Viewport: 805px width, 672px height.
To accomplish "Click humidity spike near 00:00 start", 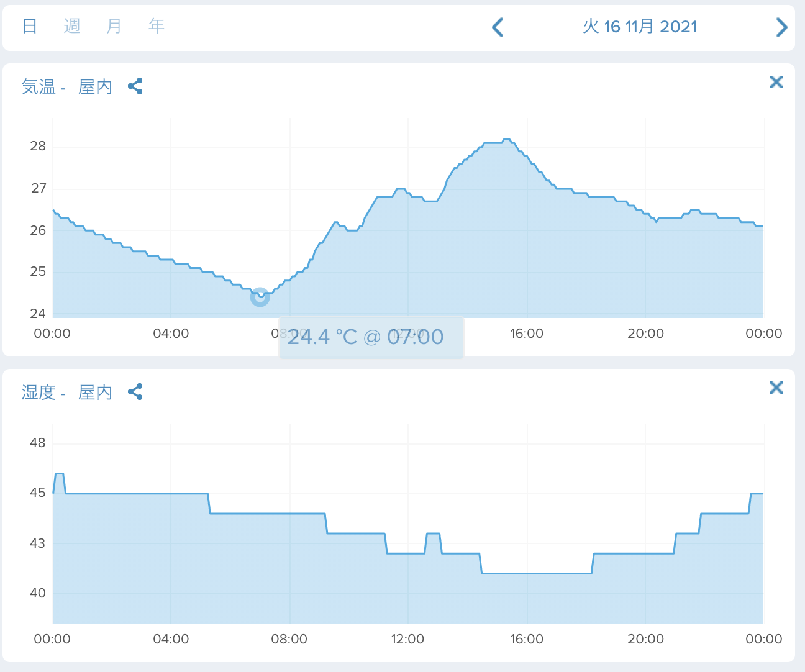I will [60, 474].
